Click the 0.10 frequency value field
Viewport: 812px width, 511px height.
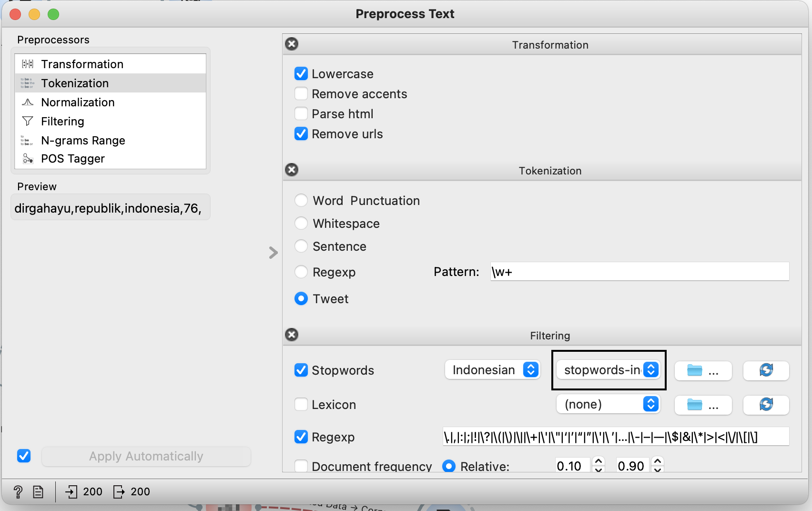(573, 466)
